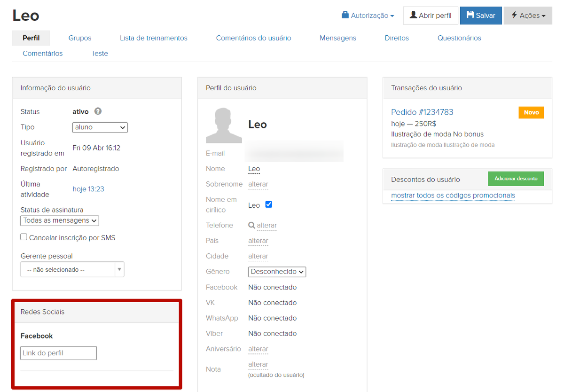The width and height of the screenshot is (564, 392).
Task: Click the Salvar button
Action: click(481, 16)
